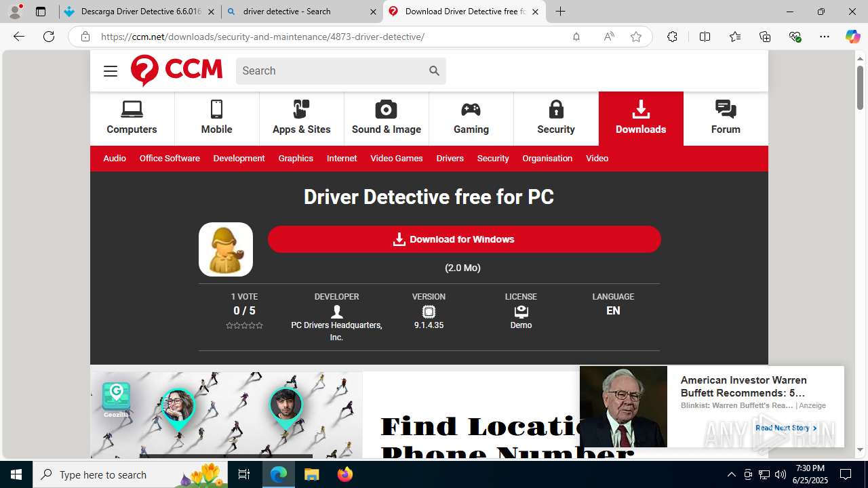Open Edge Settings and more menu

tap(825, 37)
